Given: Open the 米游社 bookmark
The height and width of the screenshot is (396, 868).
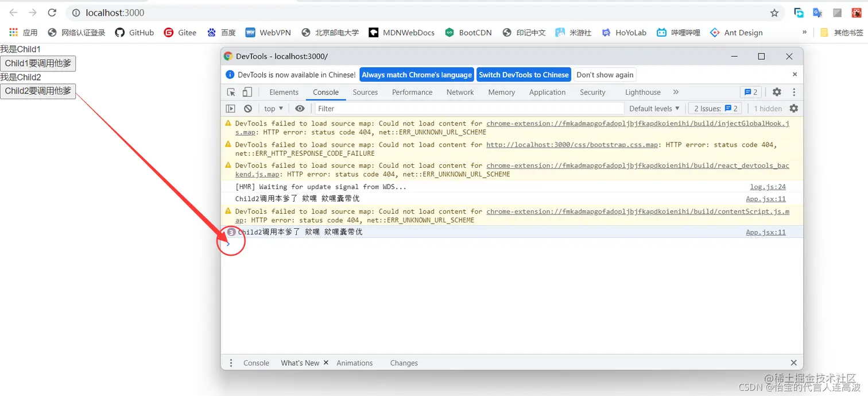Looking at the screenshot, I should [x=573, y=33].
